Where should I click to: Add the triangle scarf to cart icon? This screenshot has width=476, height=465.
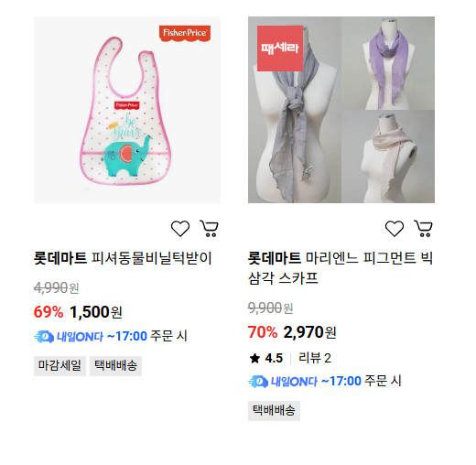(424, 229)
